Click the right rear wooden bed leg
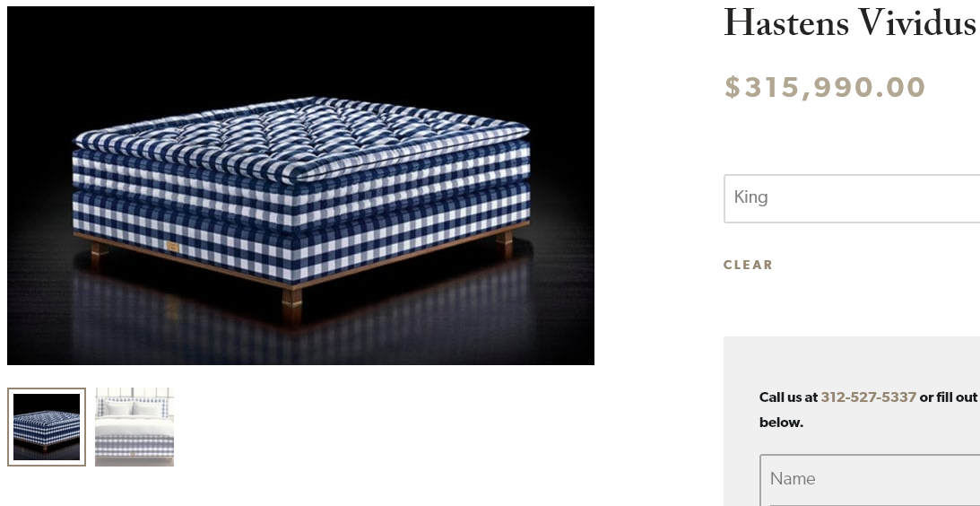 point(505,243)
